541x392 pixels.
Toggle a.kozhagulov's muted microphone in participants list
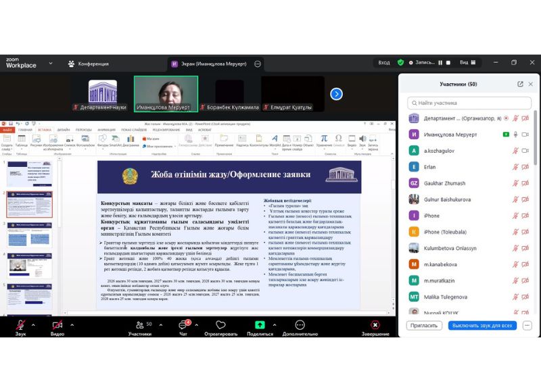click(515, 151)
